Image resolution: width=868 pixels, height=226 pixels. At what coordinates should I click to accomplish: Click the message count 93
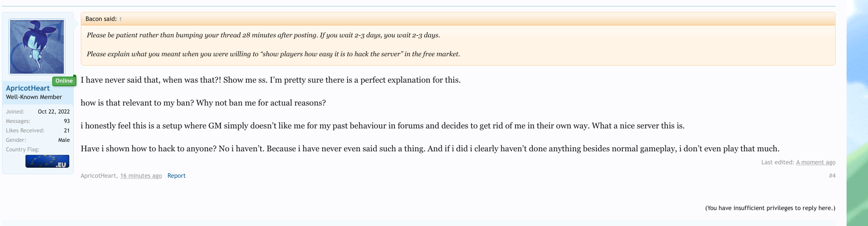pyautogui.click(x=67, y=121)
